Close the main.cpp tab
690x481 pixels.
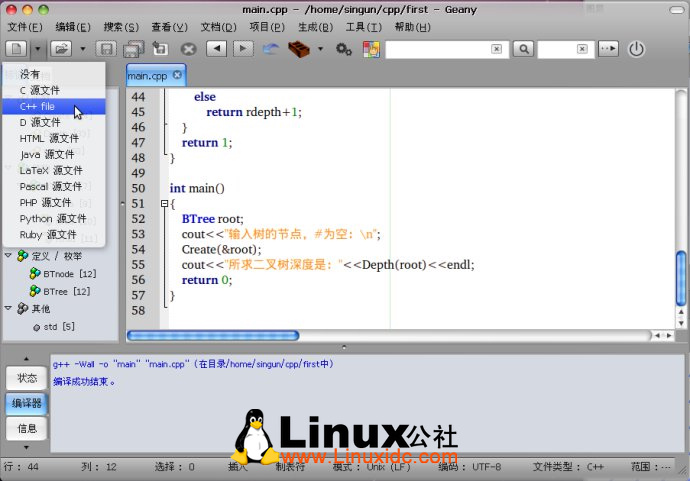[x=177, y=75]
